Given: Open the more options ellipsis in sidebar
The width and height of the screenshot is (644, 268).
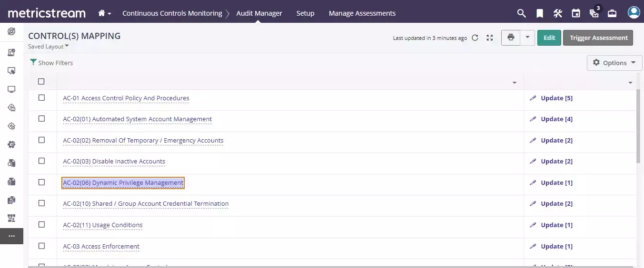Looking at the screenshot, I should click(11, 236).
